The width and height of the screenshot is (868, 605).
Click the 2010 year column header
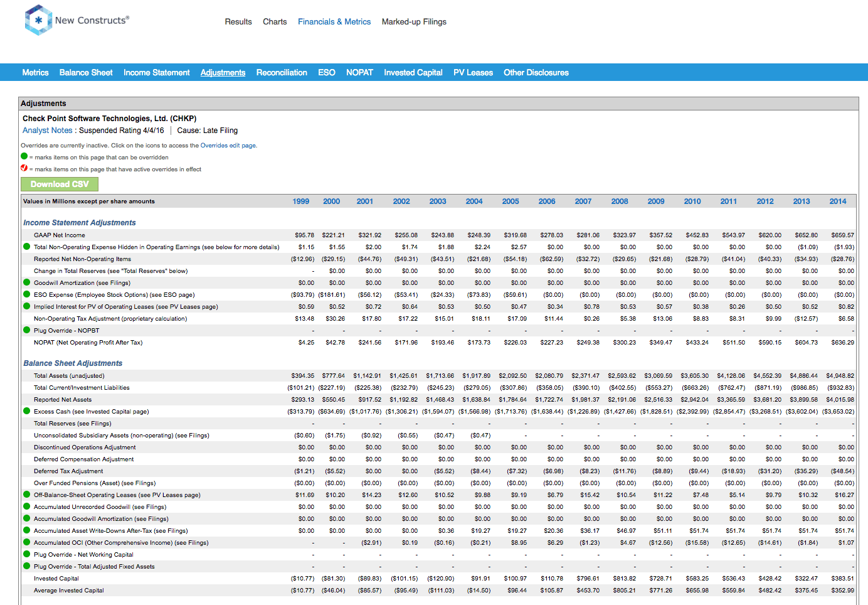(x=692, y=201)
